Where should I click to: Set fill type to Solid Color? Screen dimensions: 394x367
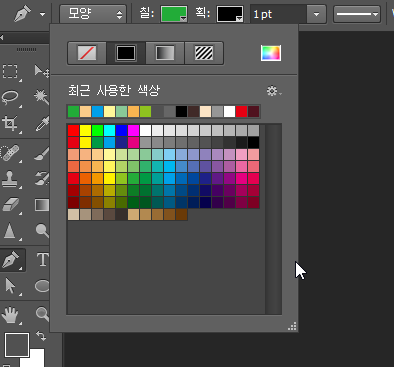(x=126, y=53)
